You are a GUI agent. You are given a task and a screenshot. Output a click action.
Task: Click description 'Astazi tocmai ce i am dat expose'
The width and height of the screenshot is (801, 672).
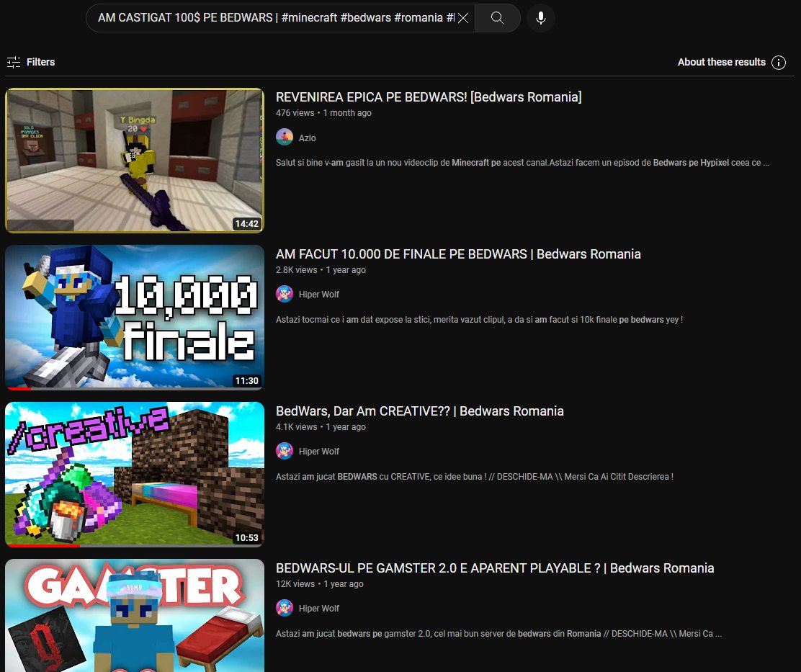tap(479, 320)
